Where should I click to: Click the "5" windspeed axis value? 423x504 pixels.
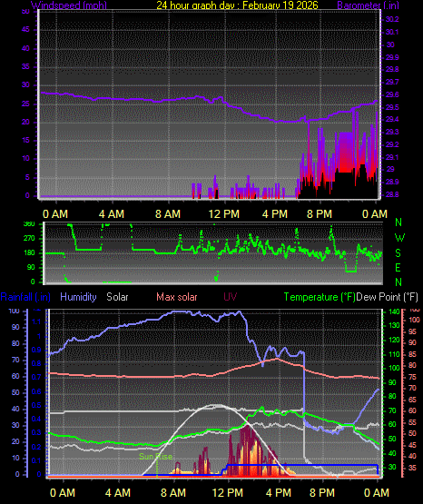point(27,177)
